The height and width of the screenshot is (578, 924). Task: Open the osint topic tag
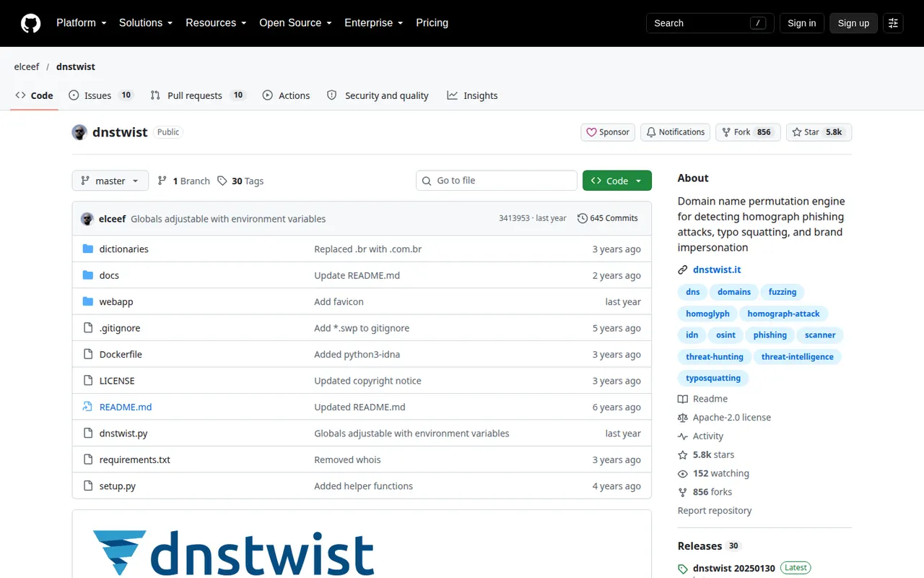[725, 335]
